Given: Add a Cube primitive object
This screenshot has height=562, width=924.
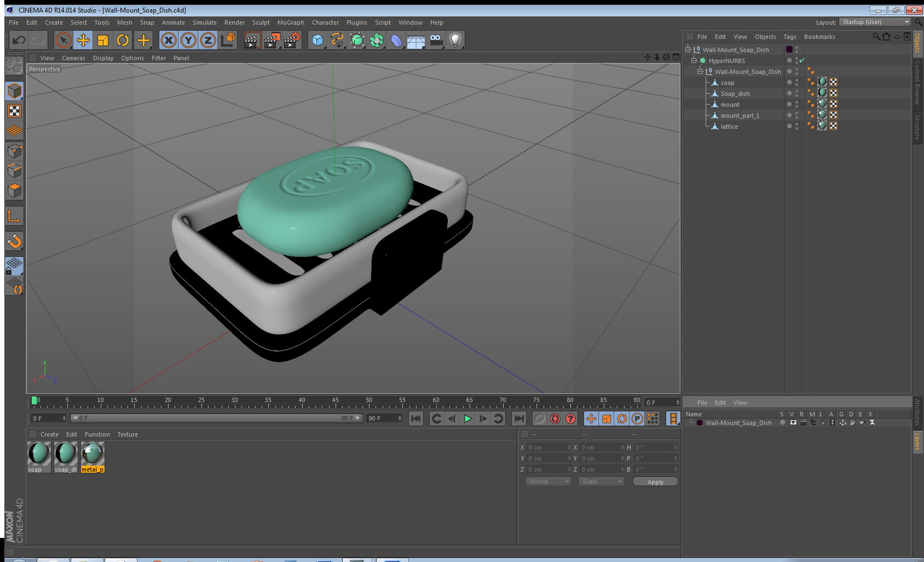Looking at the screenshot, I should tap(317, 40).
